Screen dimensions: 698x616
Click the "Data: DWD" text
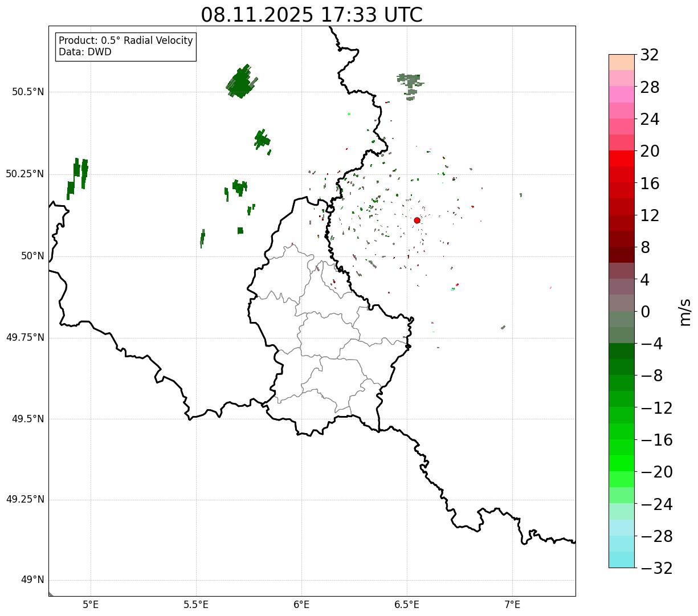click(x=85, y=52)
